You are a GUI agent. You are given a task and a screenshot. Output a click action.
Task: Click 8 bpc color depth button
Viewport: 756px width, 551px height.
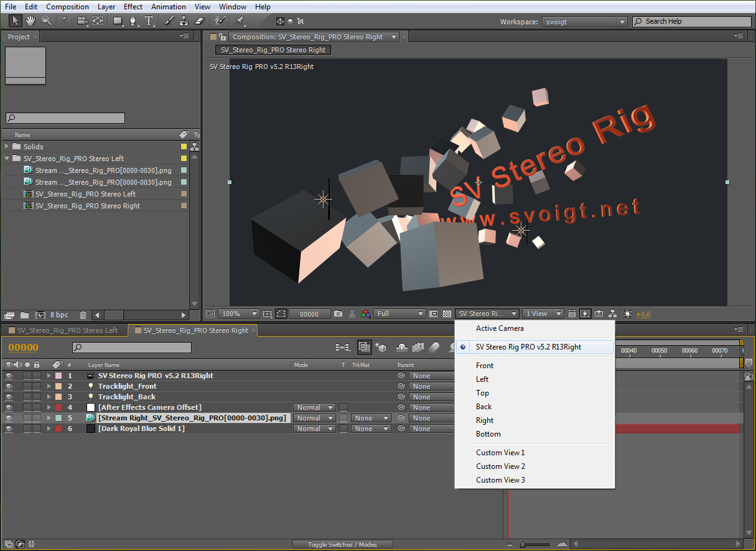click(60, 315)
